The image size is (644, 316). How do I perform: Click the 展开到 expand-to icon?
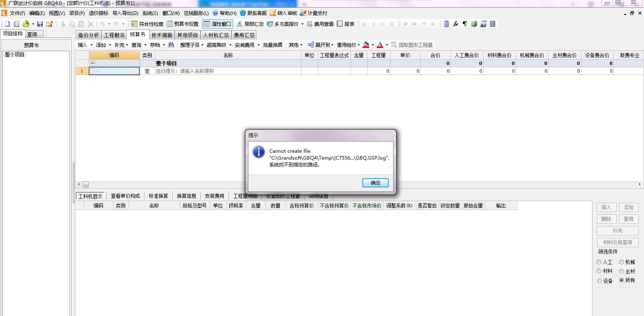point(311,45)
